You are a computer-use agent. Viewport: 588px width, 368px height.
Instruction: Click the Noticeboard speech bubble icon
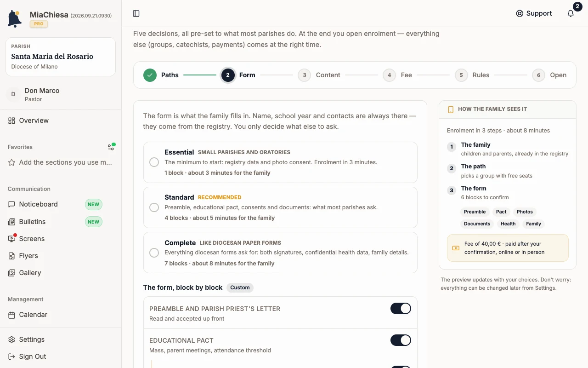(11, 204)
